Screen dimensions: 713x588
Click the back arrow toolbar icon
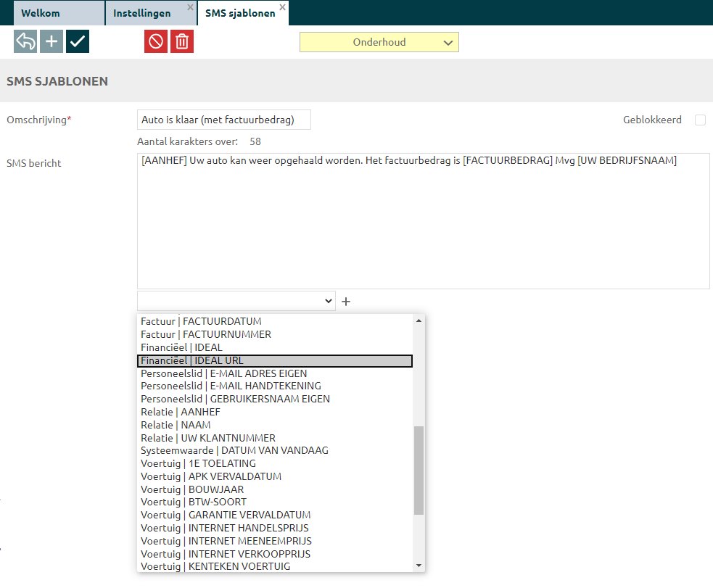point(25,41)
